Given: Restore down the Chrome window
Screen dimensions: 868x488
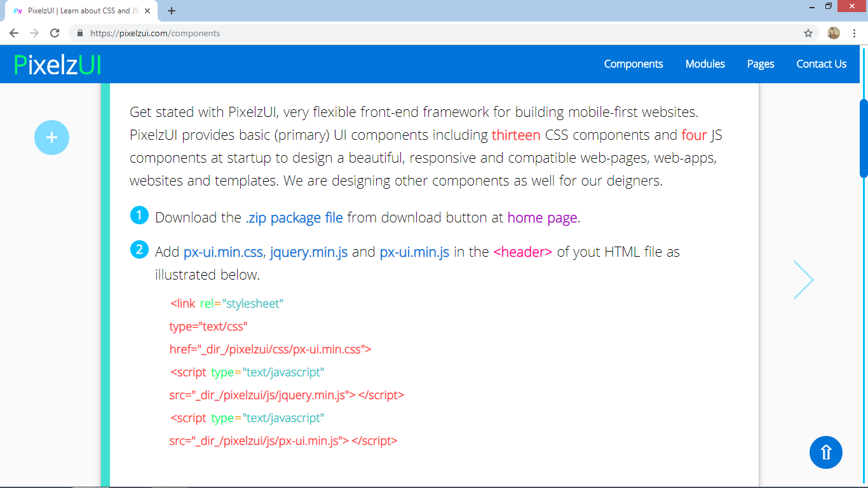Looking at the screenshot, I should point(829,6).
